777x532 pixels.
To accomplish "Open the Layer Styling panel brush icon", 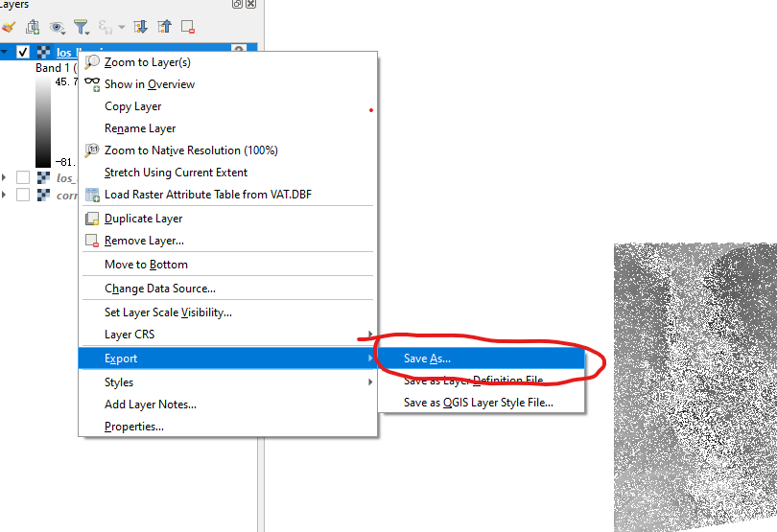I will coord(9,27).
